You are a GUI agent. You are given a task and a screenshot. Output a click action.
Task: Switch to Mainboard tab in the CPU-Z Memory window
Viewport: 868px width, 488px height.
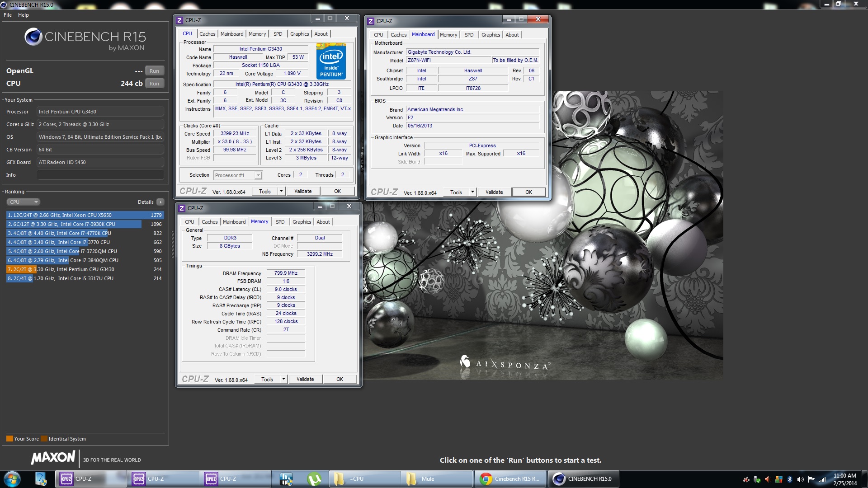[x=234, y=222]
